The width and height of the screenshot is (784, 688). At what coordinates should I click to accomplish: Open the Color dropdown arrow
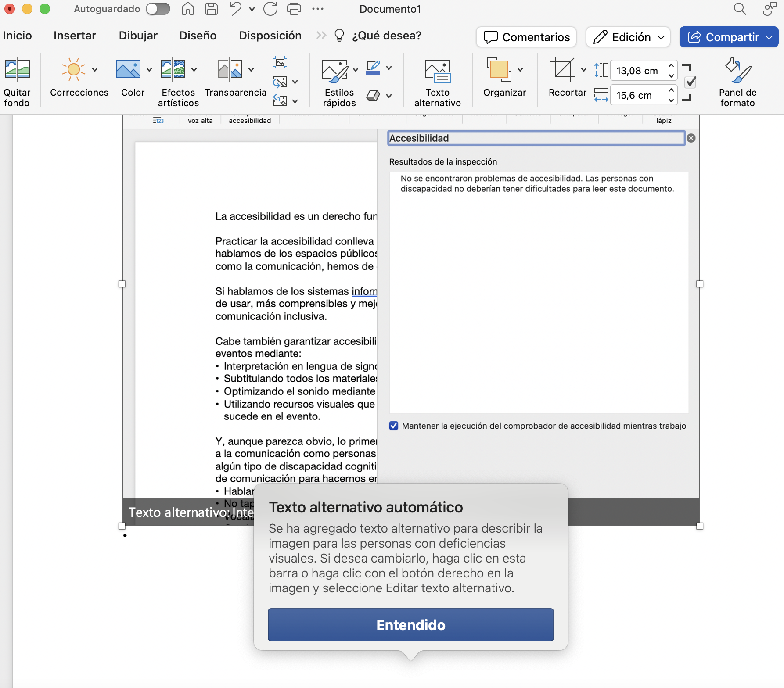pos(149,69)
